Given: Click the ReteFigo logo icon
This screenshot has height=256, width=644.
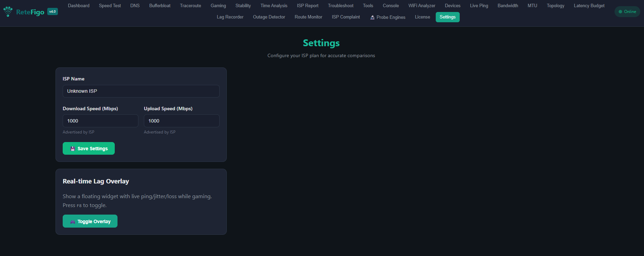Looking at the screenshot, I should click(x=8, y=12).
